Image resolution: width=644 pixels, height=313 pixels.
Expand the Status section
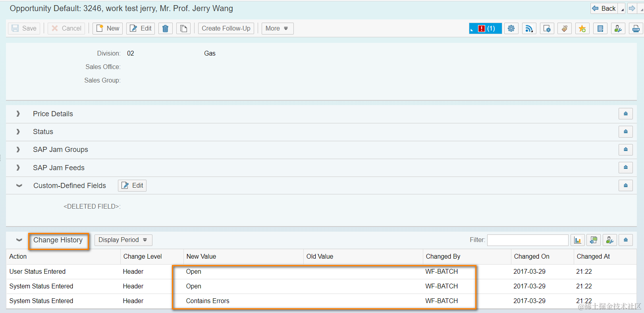pos(18,132)
